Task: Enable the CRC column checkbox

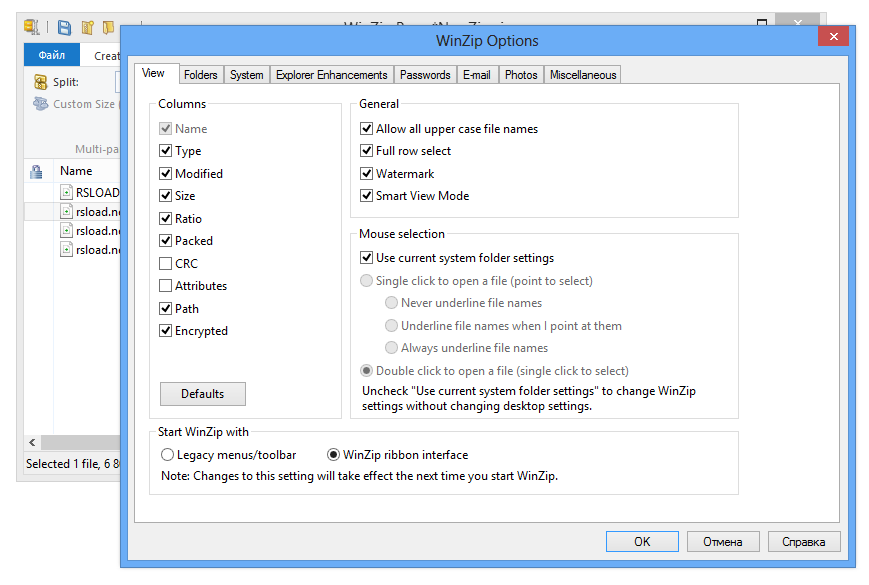Action: [165, 263]
